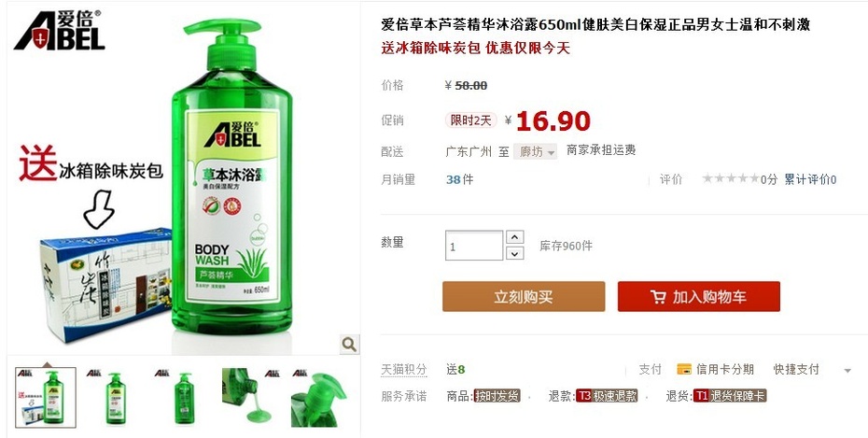Click the shopping cart icon in 加入购物车
The image size is (868, 438).
658,297
